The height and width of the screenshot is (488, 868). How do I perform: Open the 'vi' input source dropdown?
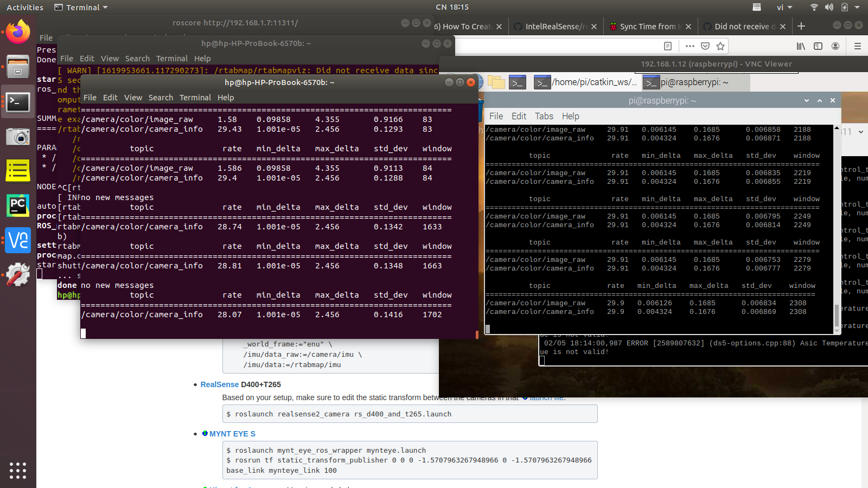[784, 7]
